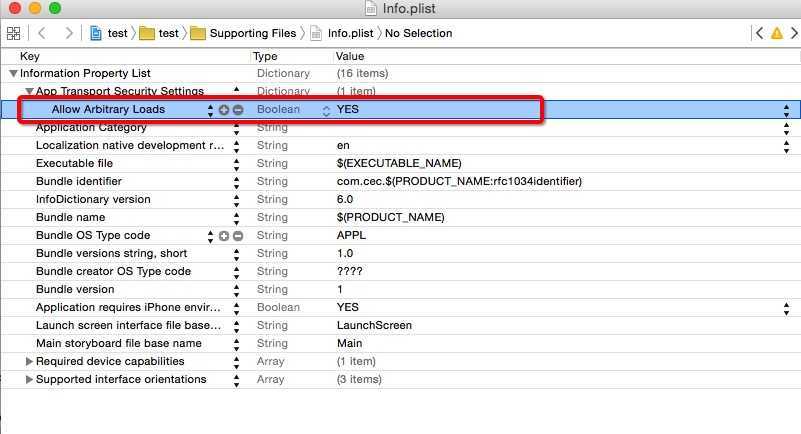Jump to the next issue arrow
801x434 pixels.
click(x=793, y=33)
